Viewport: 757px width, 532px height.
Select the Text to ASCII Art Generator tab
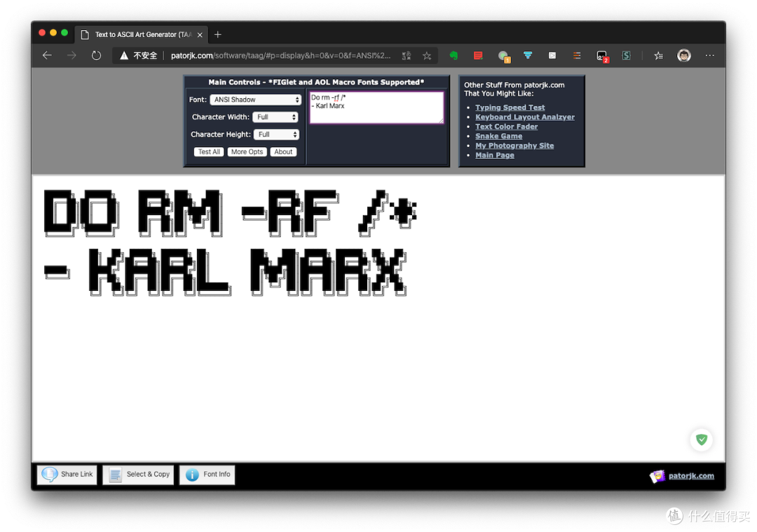[x=142, y=35]
